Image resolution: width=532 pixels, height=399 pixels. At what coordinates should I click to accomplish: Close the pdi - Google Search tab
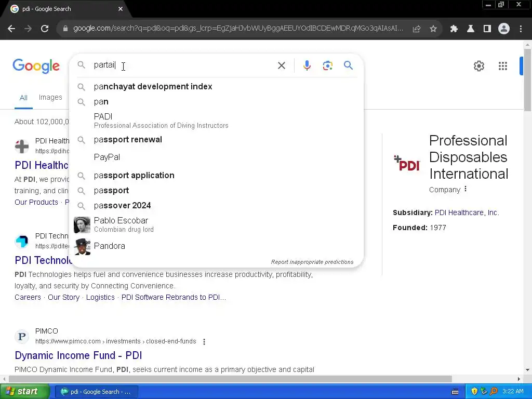point(121,9)
